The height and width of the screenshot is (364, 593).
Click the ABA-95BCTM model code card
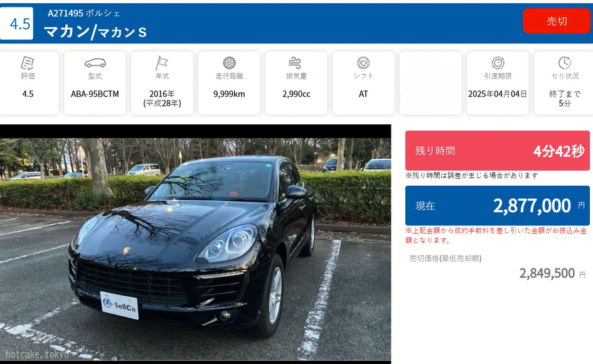click(x=95, y=83)
